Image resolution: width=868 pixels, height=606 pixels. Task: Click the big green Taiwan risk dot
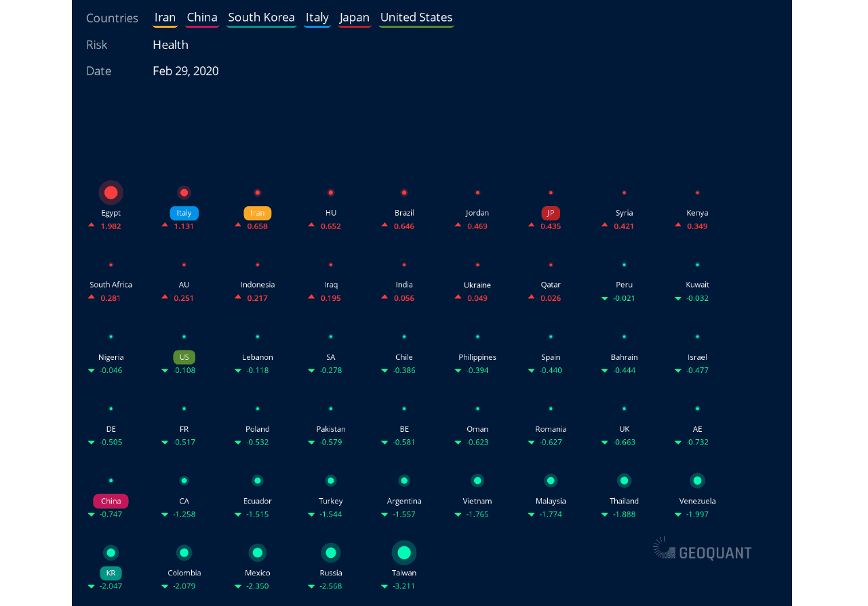pyautogui.click(x=404, y=552)
